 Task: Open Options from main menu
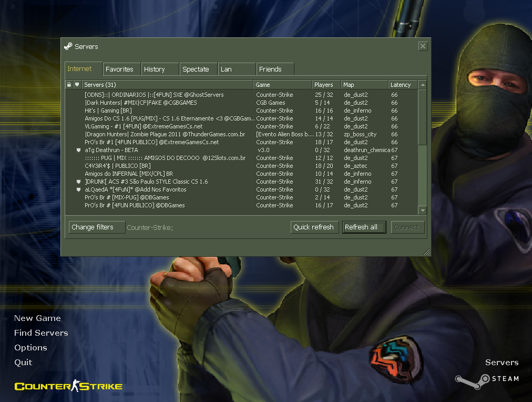click(x=30, y=348)
